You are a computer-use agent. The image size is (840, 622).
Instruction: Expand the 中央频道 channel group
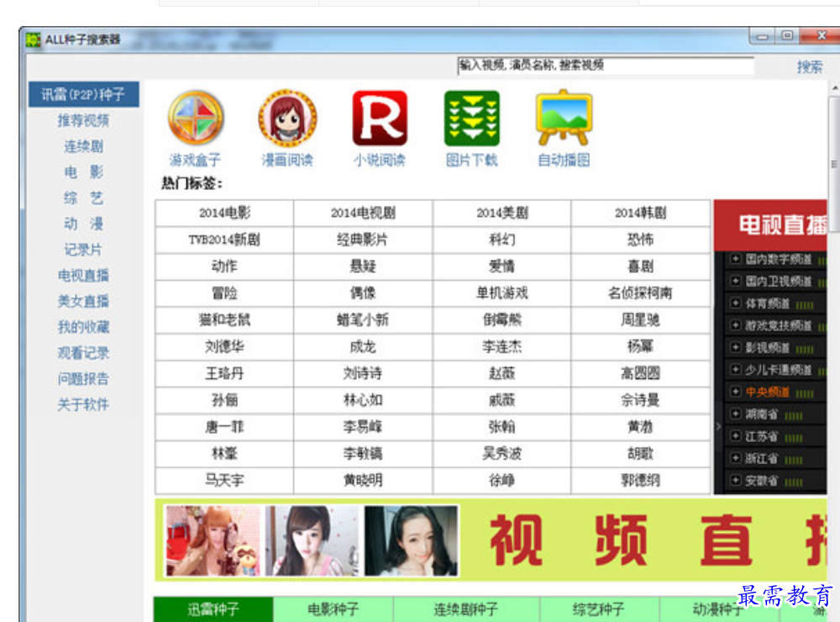point(736,392)
